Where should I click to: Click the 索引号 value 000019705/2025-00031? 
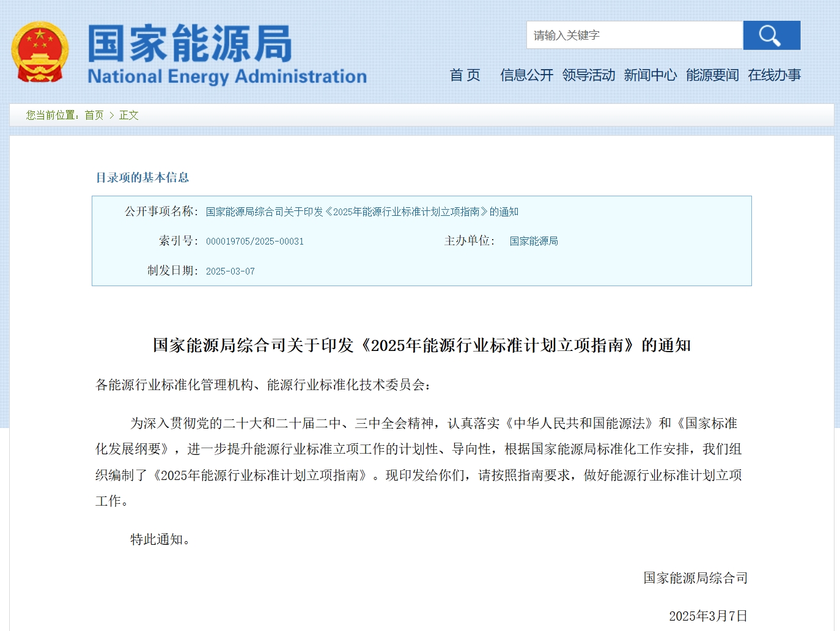click(x=256, y=242)
